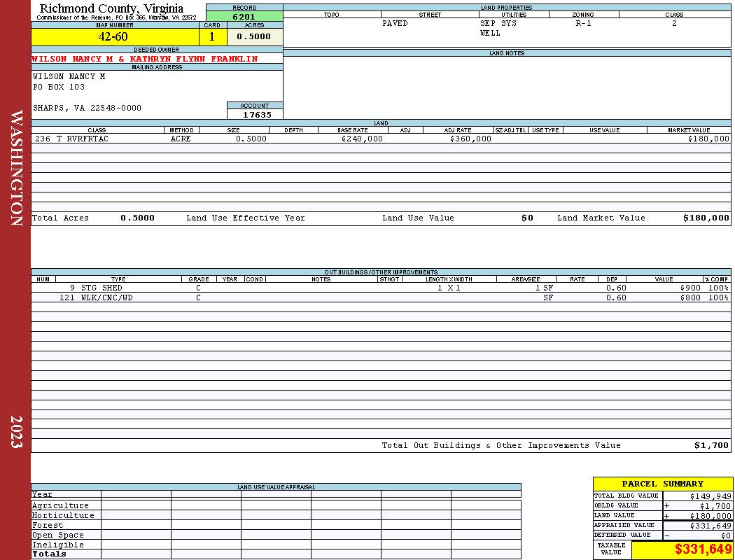Click the record number 6201
Image resolution: width=735 pixels, height=560 pixels.
(244, 16)
